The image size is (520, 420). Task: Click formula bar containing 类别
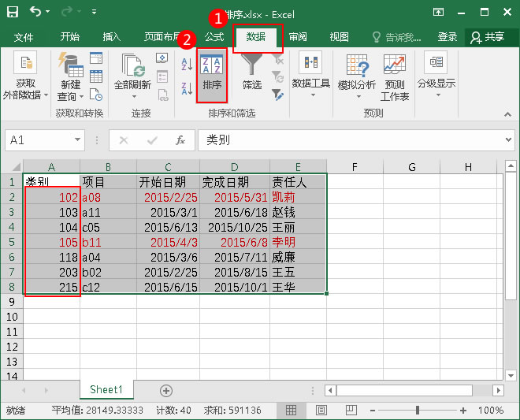click(x=351, y=140)
